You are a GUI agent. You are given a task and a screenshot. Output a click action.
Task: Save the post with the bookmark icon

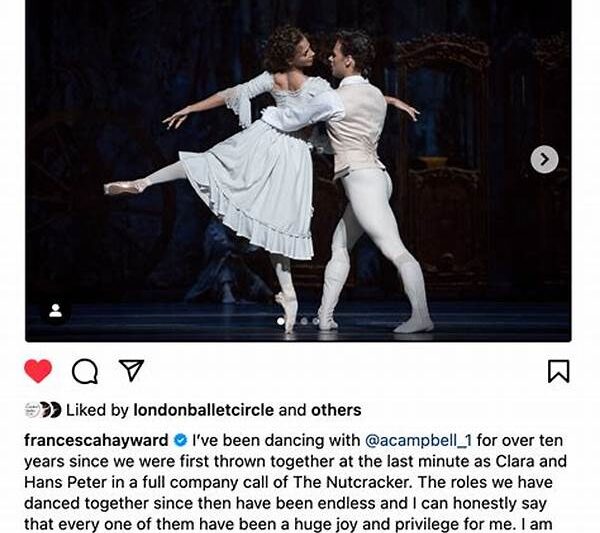coord(559,371)
